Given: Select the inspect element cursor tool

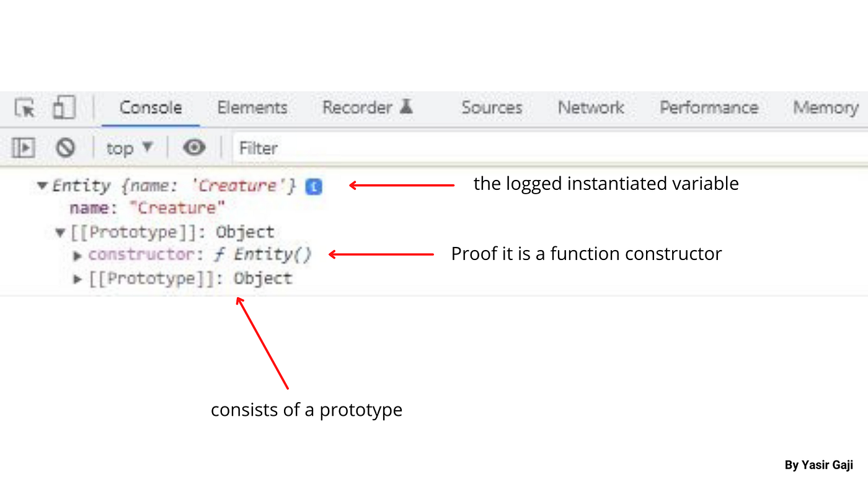Looking at the screenshot, I should click(x=24, y=108).
